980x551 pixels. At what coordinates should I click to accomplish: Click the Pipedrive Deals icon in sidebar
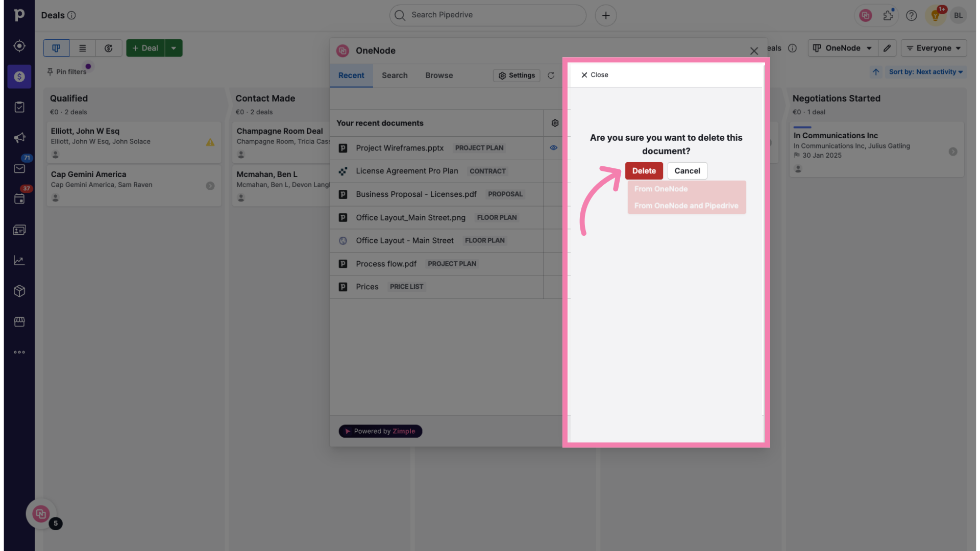[18, 77]
